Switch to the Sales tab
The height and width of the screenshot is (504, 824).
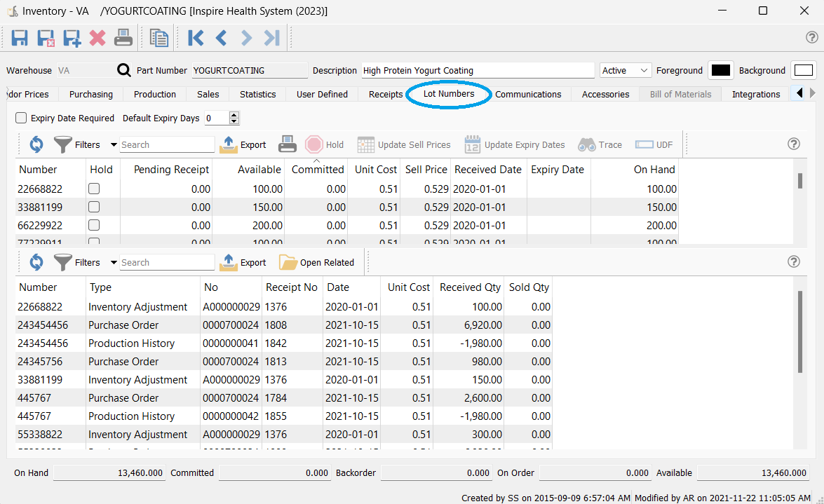click(208, 94)
